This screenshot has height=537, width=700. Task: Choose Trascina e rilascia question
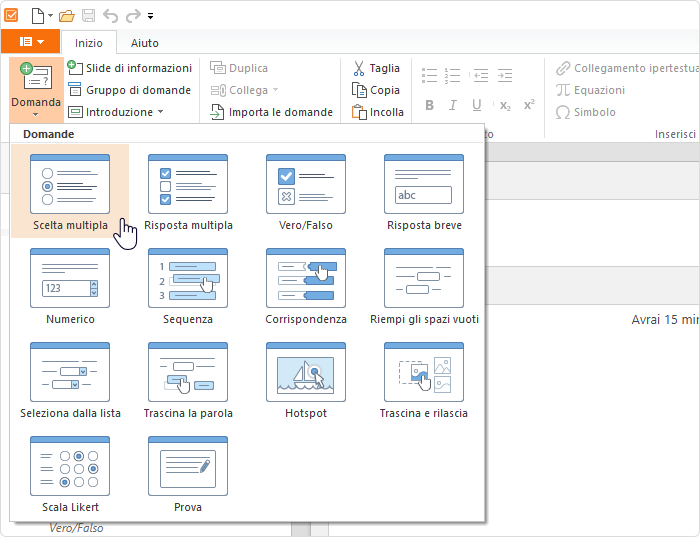[x=424, y=379]
